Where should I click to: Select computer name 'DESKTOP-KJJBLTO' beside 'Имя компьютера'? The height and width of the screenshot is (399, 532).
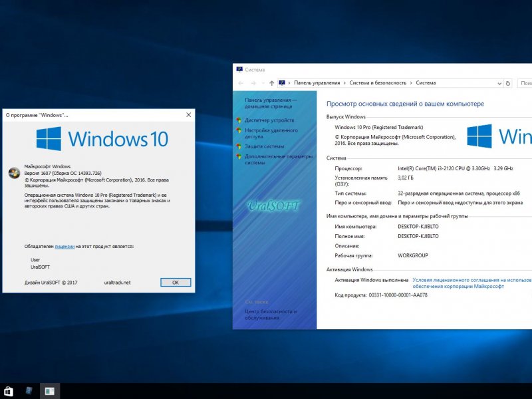(418, 226)
